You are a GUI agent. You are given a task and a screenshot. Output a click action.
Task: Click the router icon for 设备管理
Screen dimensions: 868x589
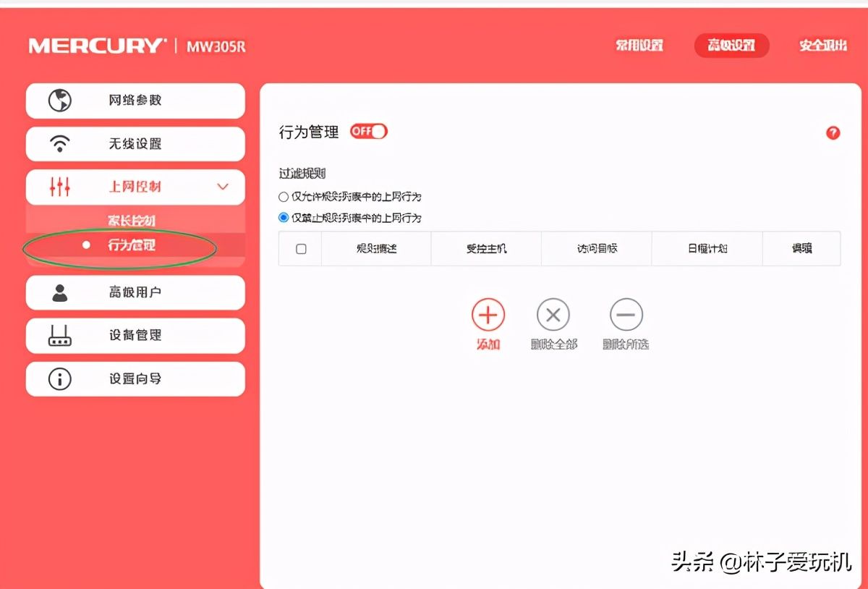click(x=60, y=336)
